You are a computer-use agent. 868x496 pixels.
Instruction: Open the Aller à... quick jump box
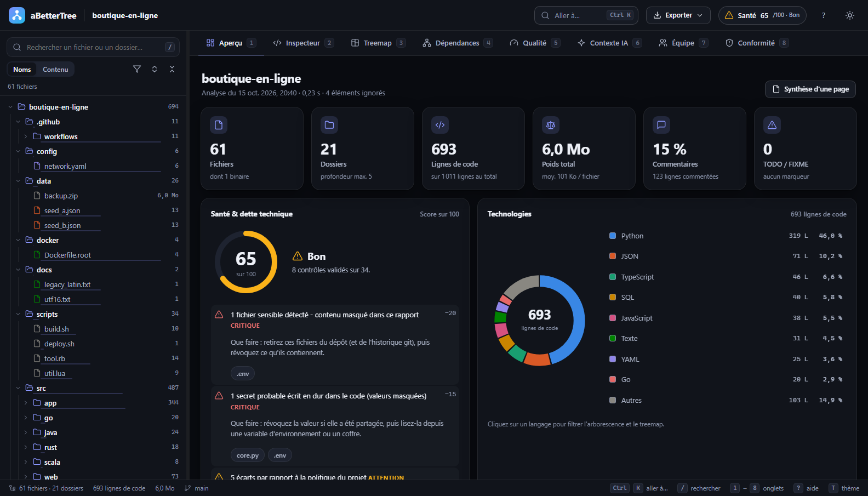(x=586, y=15)
